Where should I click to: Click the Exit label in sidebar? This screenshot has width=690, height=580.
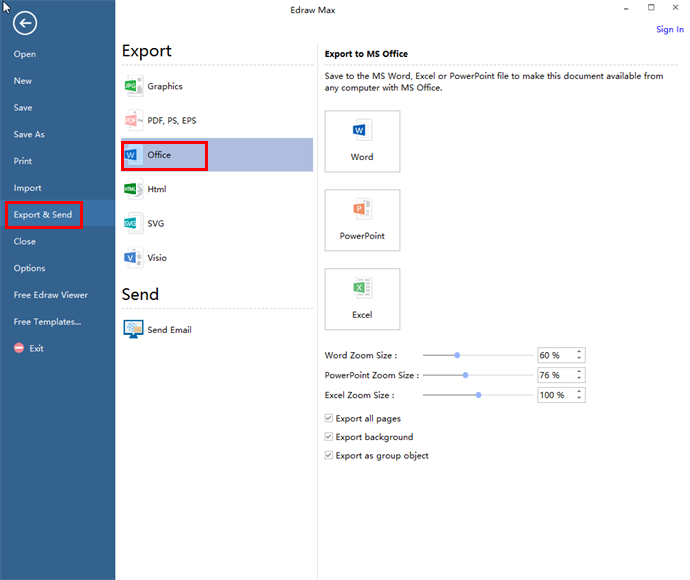point(36,349)
